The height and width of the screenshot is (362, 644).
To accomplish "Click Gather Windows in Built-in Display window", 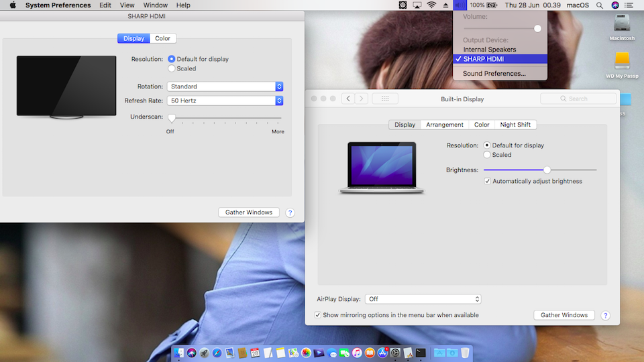I will tap(564, 315).
